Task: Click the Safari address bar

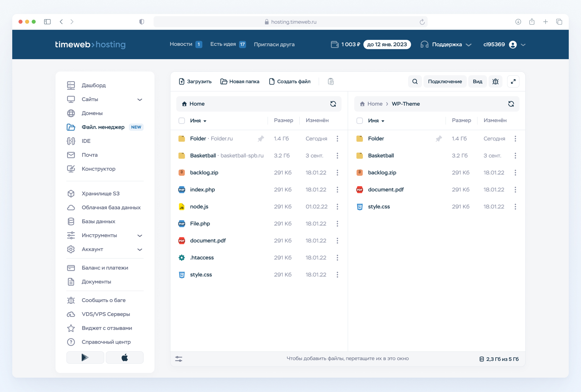Action: 290,22
